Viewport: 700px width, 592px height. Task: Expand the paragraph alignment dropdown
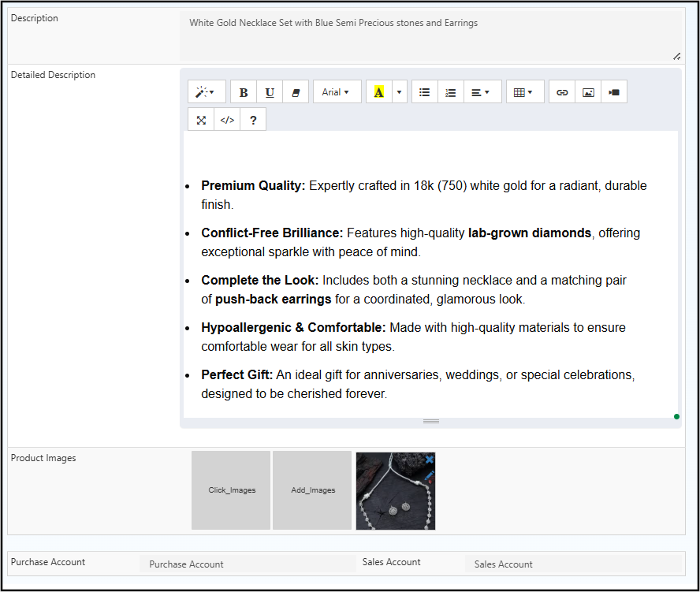coord(482,92)
